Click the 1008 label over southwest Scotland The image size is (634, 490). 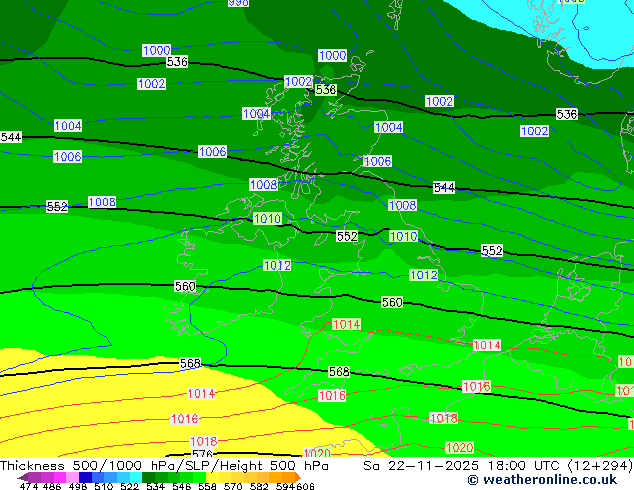click(x=264, y=185)
